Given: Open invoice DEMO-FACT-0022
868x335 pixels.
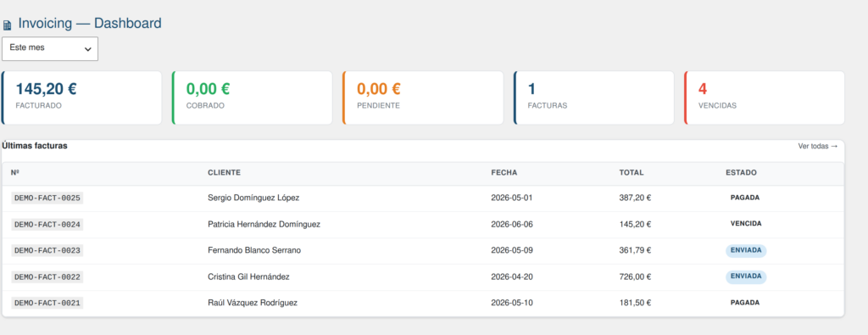Looking at the screenshot, I should click(47, 276).
